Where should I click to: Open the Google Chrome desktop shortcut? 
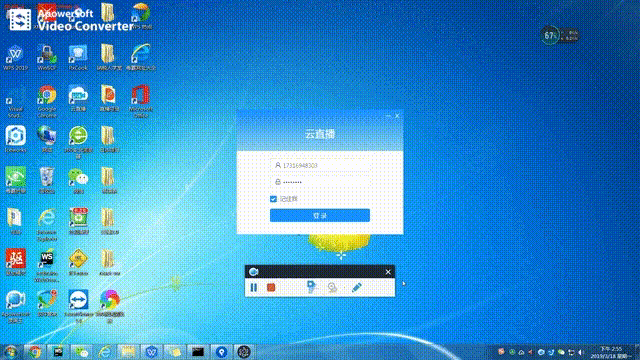pos(47,101)
